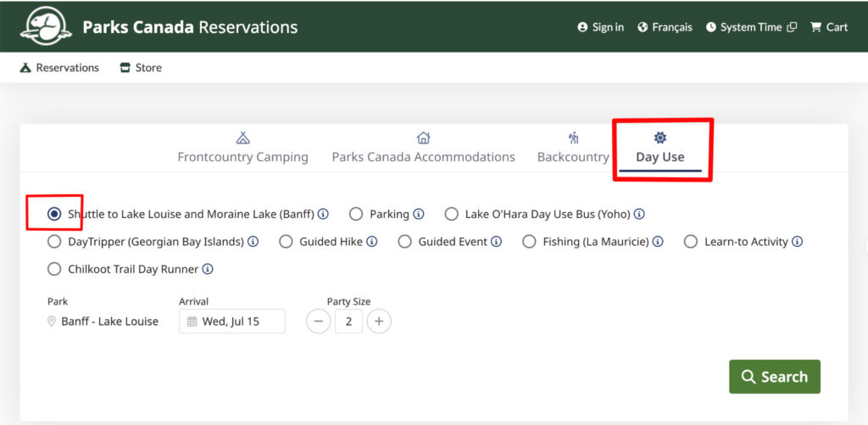868x425 pixels.
Task: Switch language to Français
Action: [x=665, y=27]
